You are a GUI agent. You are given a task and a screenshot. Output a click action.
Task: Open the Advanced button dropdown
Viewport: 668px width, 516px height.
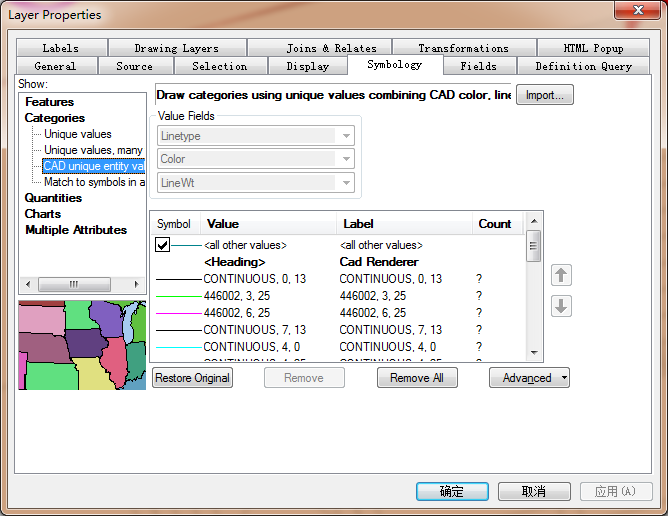click(x=564, y=378)
